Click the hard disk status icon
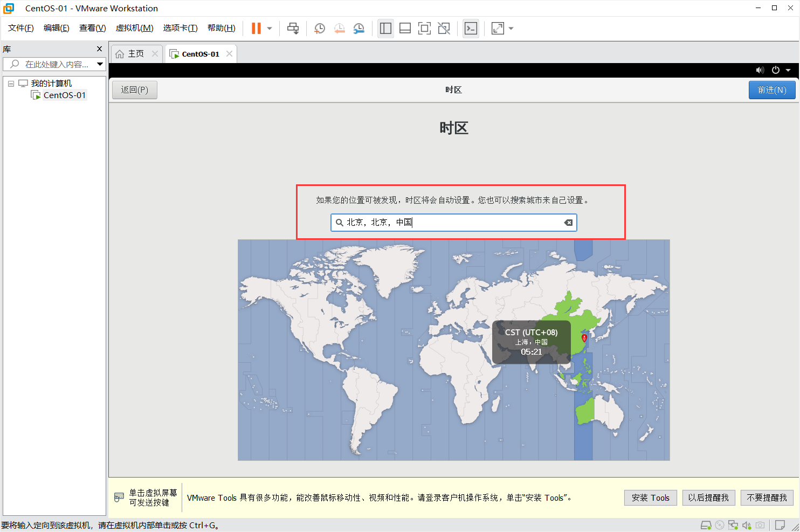 [x=706, y=524]
